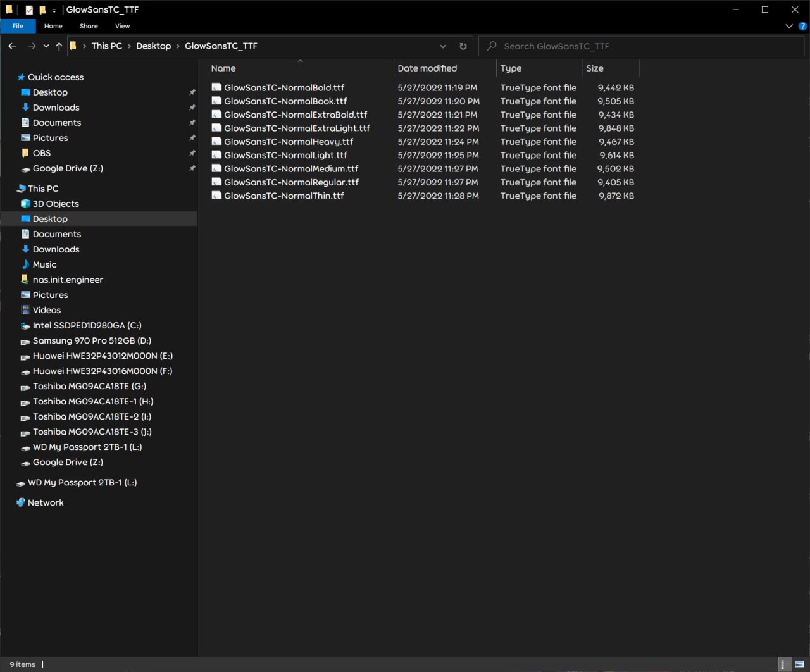Open Google Drive (Z:) under Quick access
Viewport: 810px width, 672px height.
68,168
